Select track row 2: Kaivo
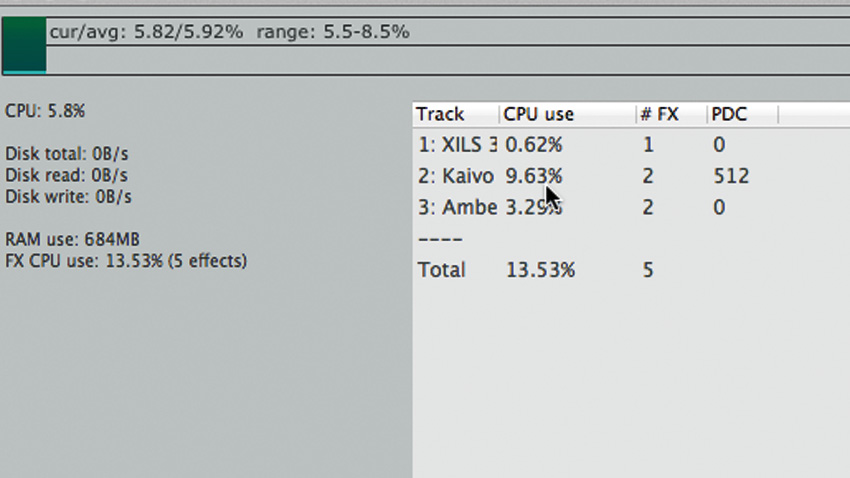Screen dimensions: 850x478 [631, 176]
